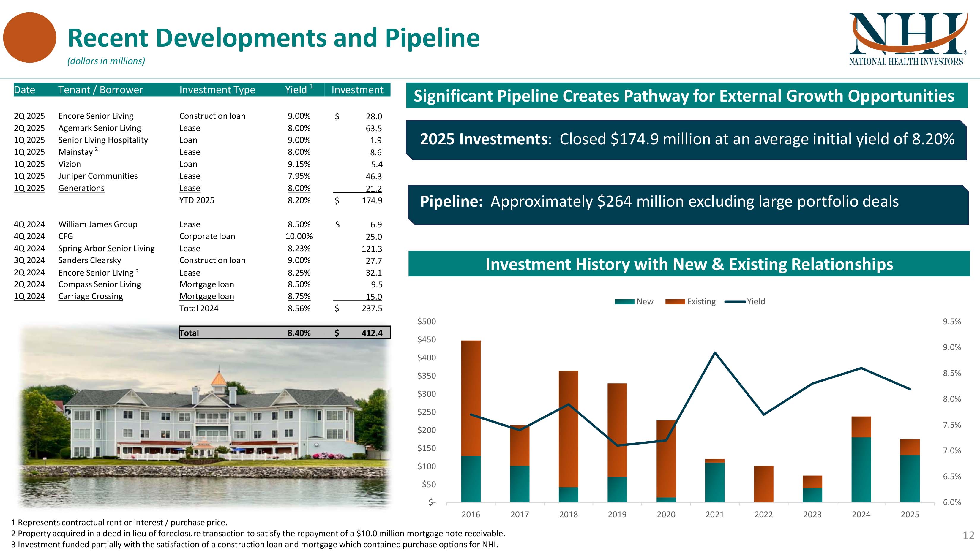Click the page number 12
980x552 pixels.
tap(968, 535)
